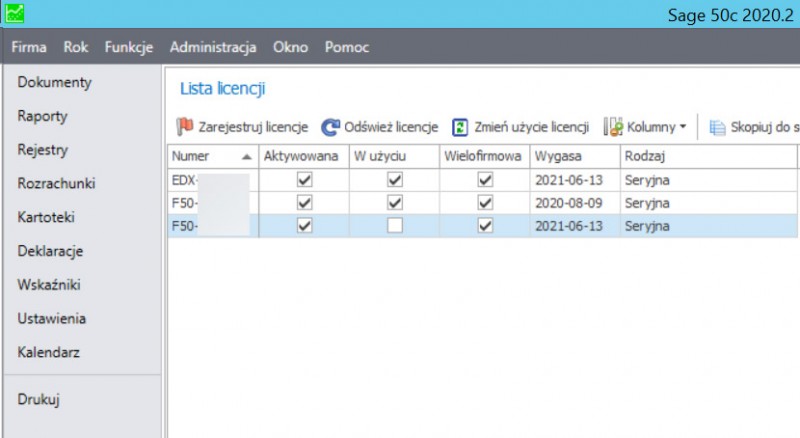Click Zmień użycie licencji button label
Screen dimensions: 800x438
click(x=532, y=127)
